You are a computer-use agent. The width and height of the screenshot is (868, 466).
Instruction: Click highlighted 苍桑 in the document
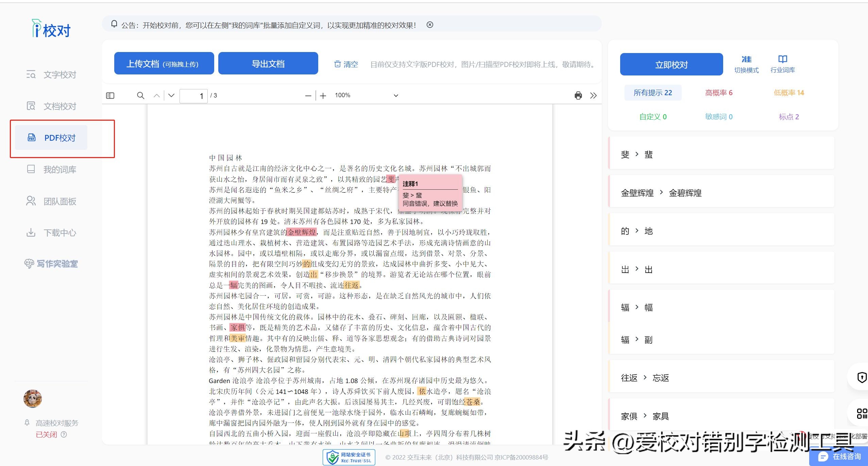pos(473,402)
